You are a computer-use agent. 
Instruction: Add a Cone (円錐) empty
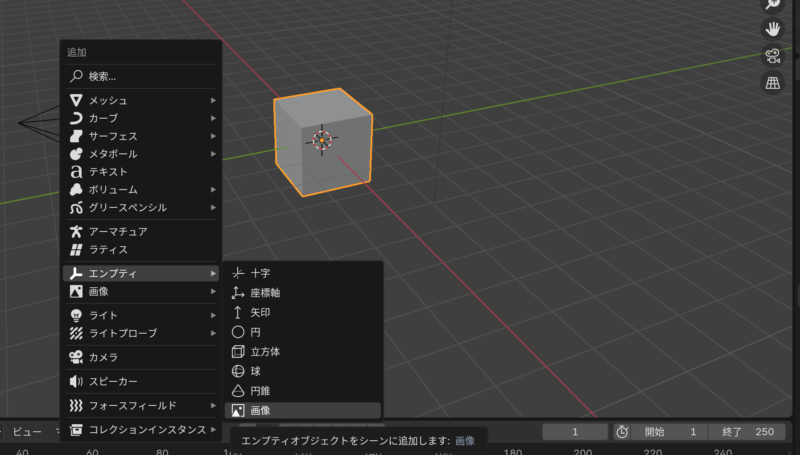point(303,391)
